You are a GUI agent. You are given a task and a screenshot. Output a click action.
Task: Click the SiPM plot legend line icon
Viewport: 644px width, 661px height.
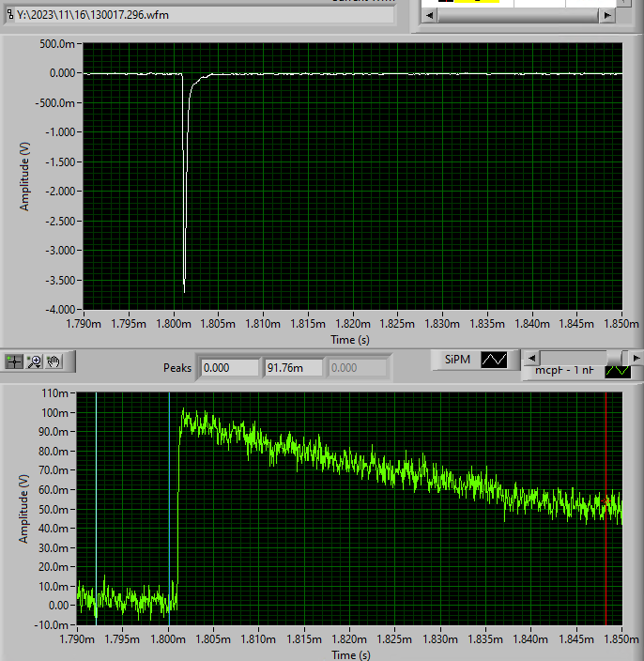tap(494, 360)
